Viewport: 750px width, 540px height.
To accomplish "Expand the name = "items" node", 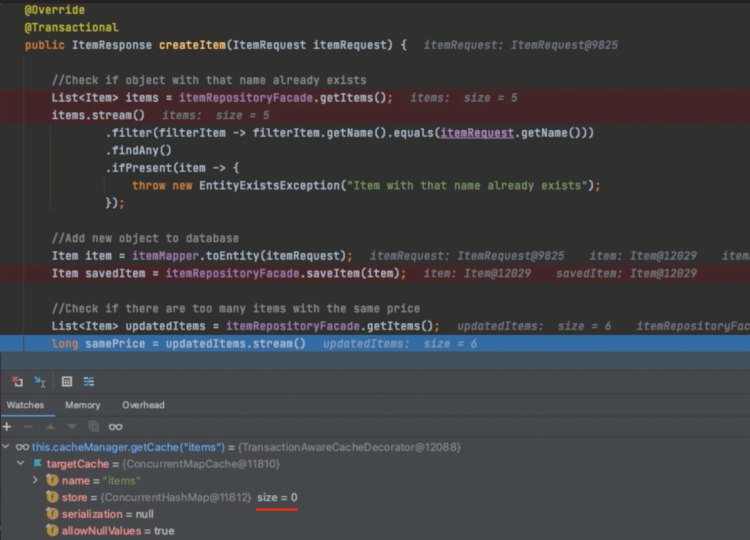I will [37, 481].
